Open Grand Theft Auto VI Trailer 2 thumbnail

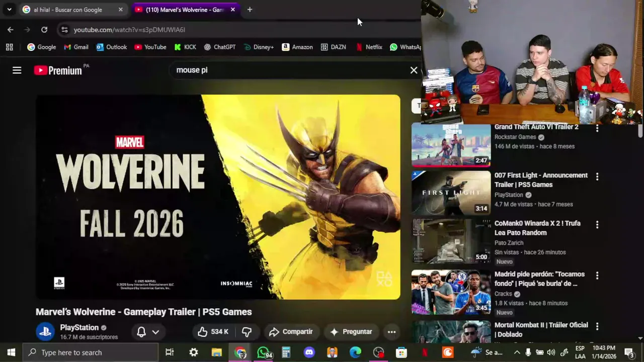pos(451,145)
